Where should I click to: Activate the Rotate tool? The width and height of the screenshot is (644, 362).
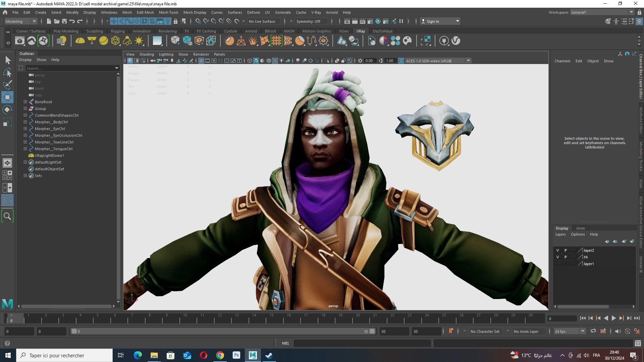tap(7, 110)
